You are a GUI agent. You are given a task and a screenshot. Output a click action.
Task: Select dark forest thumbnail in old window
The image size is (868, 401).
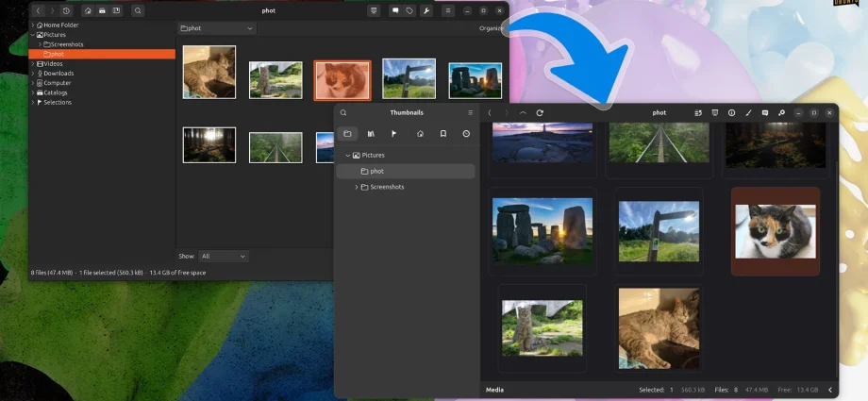[209, 145]
